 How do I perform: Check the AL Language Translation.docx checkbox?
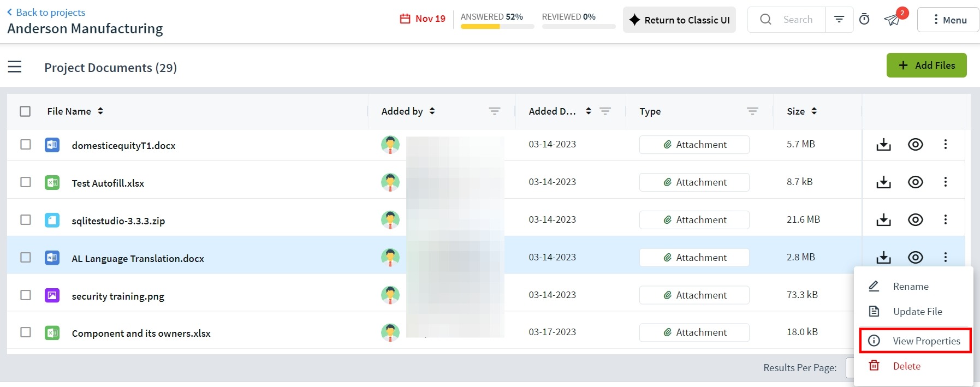click(25, 257)
